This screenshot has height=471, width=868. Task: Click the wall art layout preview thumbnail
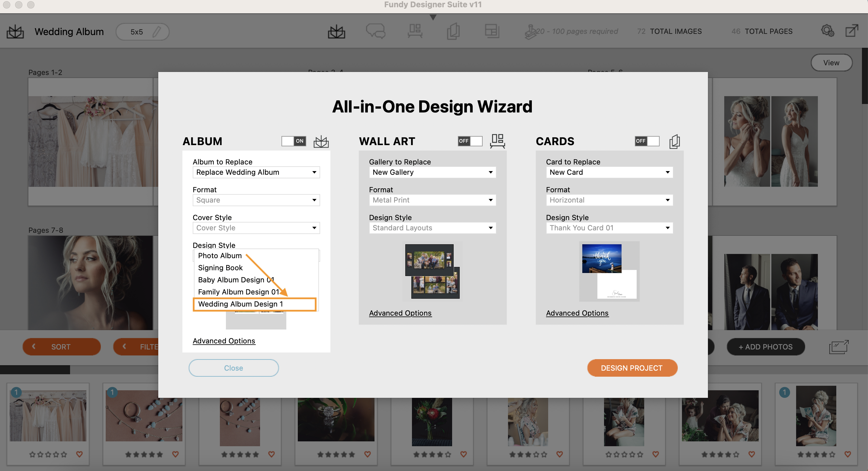coord(432,271)
